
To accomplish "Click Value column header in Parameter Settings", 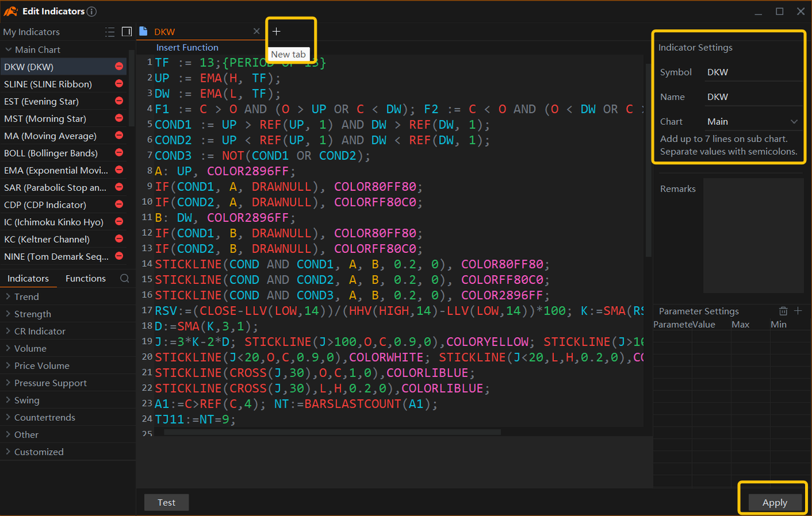I will coord(704,325).
